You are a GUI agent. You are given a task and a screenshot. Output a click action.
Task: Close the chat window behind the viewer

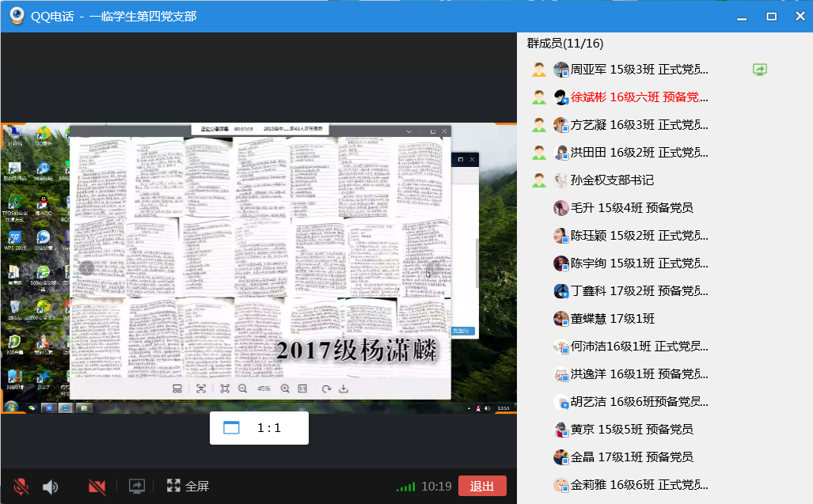click(472, 160)
